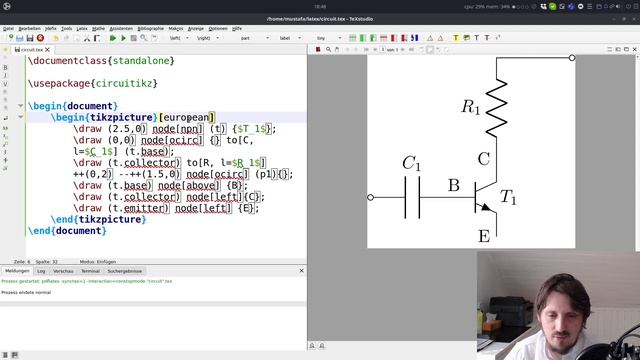Click the grey stop compilation square
The height and width of the screenshot is (360, 640).
pyautogui.click(x=133, y=38)
